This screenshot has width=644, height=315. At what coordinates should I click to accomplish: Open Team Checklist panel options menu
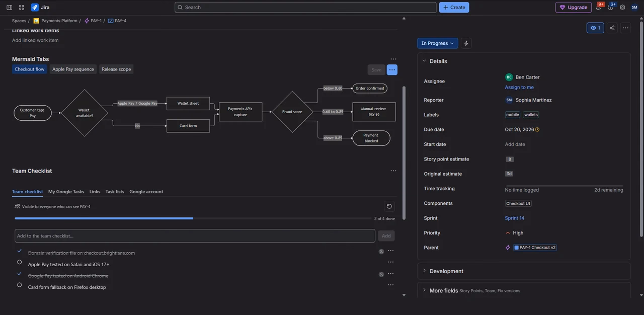coord(393,171)
